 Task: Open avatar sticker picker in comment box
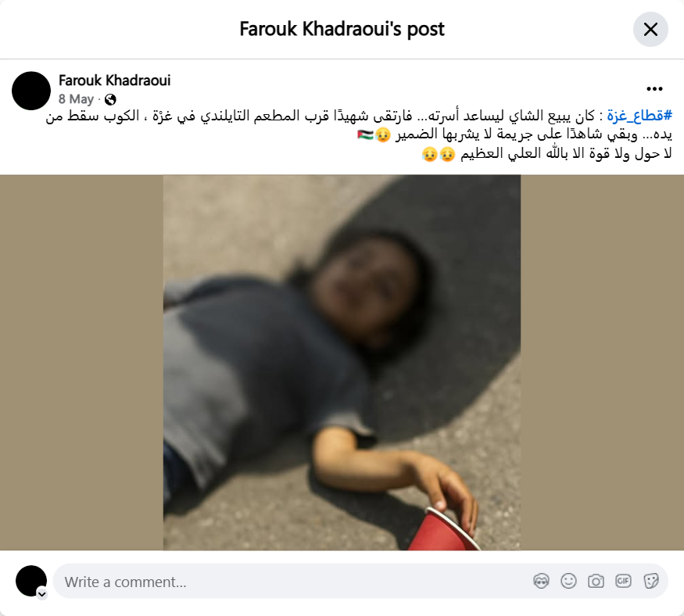click(x=542, y=581)
